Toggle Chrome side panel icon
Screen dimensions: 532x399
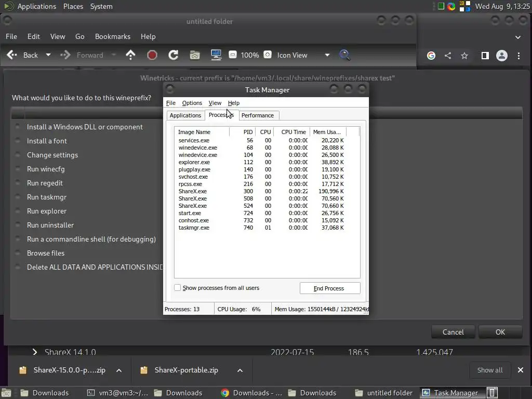pyautogui.click(x=485, y=56)
